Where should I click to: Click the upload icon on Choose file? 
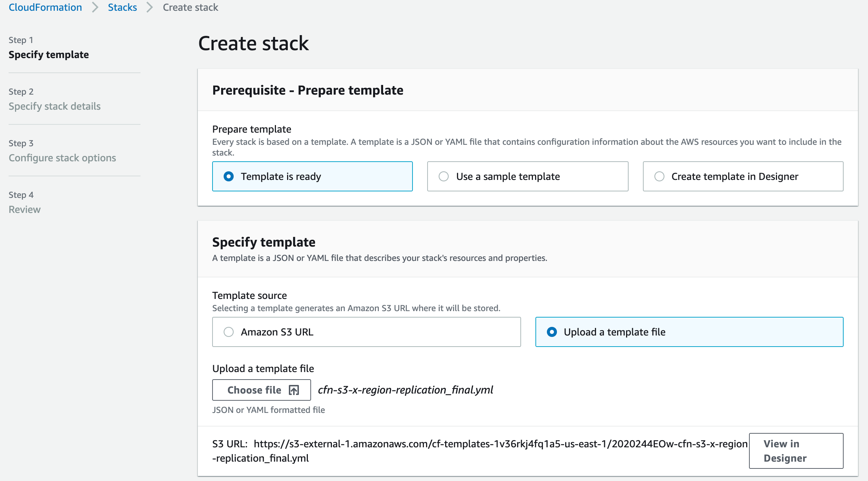[294, 390]
